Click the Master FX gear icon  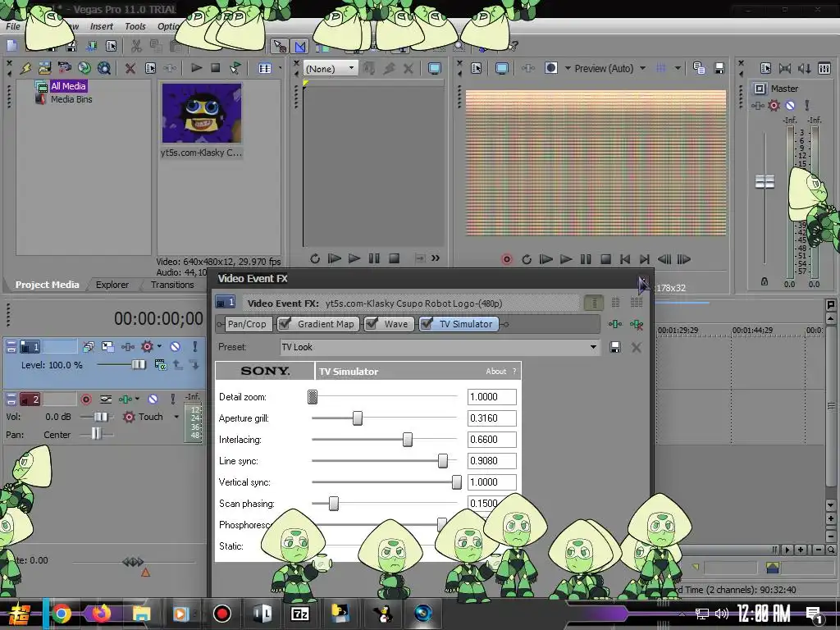pyautogui.click(x=774, y=106)
